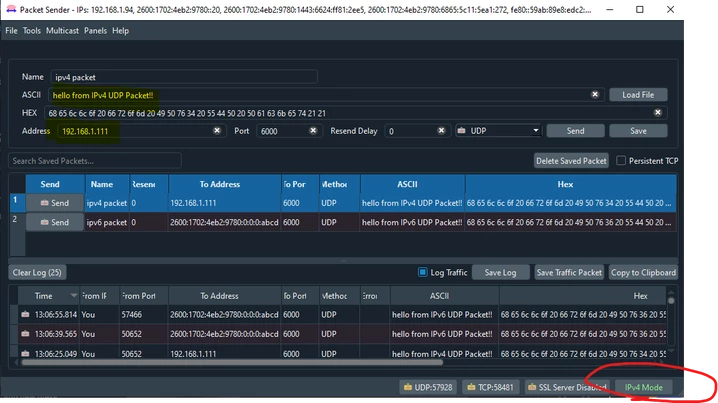Image resolution: width=718 pixels, height=403 pixels.
Task: Click the Save Log button
Action: coord(500,272)
